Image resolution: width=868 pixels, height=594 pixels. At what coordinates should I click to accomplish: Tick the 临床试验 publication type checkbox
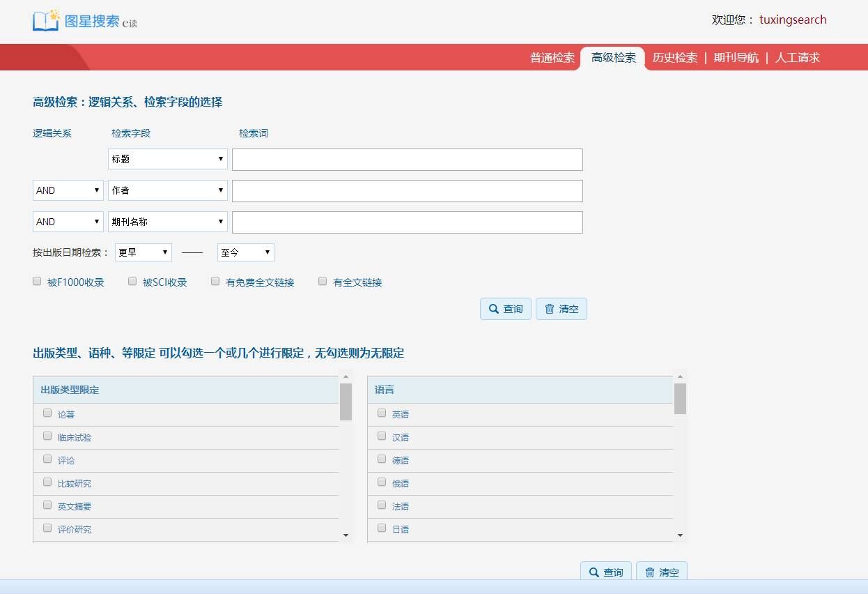tap(47, 436)
